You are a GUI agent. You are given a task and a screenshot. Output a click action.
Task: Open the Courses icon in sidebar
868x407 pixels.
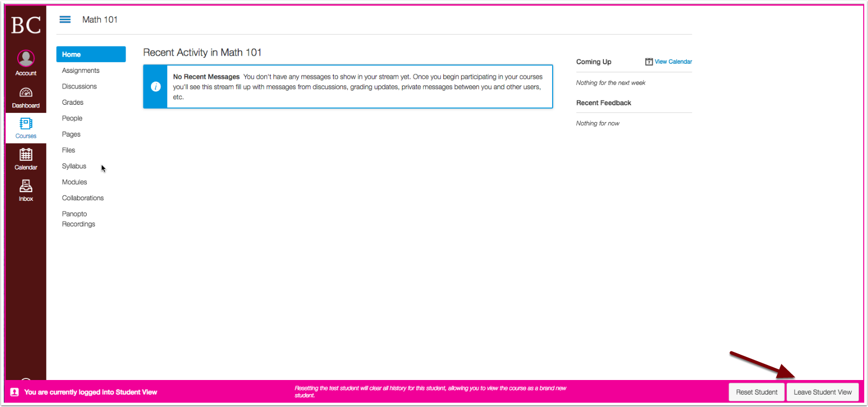(x=26, y=124)
